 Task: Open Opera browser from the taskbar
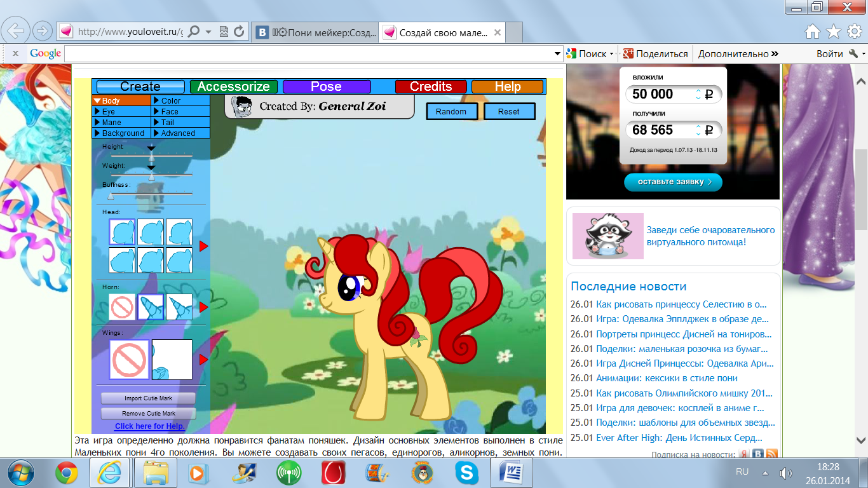[x=334, y=473]
